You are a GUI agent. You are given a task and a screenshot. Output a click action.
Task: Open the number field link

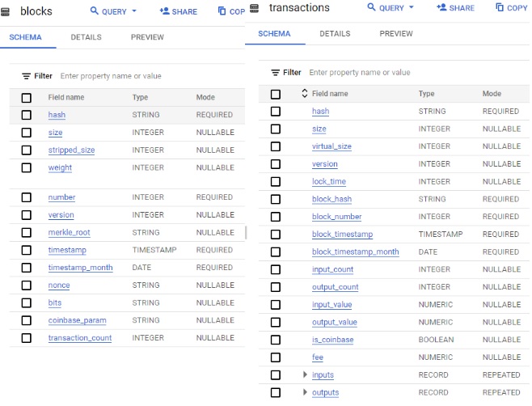click(61, 197)
